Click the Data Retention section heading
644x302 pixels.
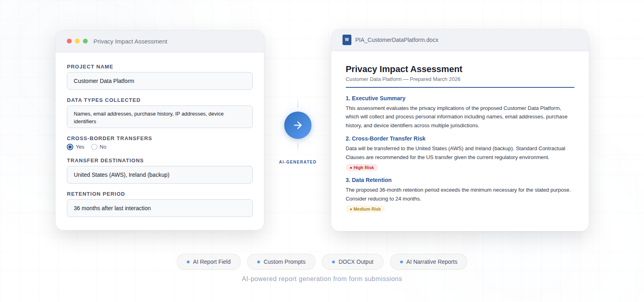[x=368, y=180]
